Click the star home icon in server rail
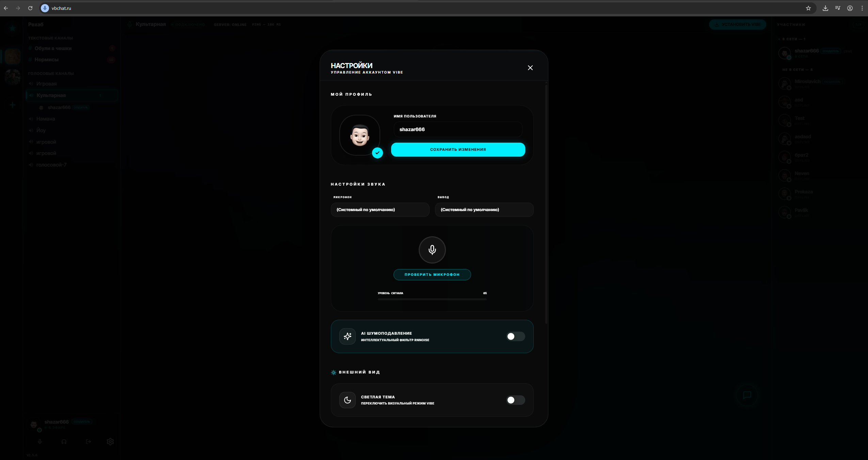This screenshot has width=868, height=460. click(13, 28)
